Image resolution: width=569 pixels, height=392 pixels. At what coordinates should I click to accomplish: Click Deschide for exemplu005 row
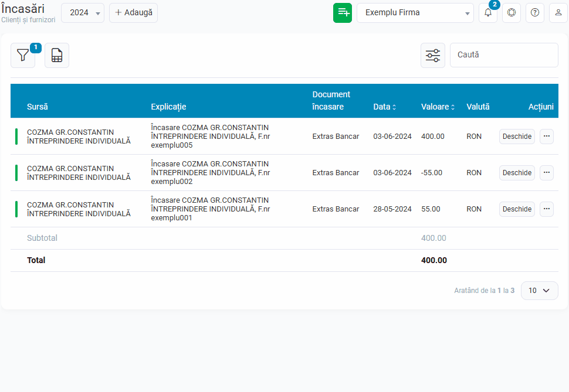[517, 137]
